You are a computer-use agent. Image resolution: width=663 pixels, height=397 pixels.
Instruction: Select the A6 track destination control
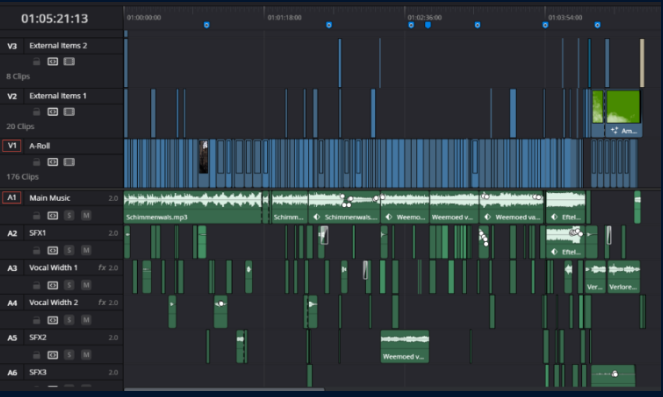tap(12, 372)
